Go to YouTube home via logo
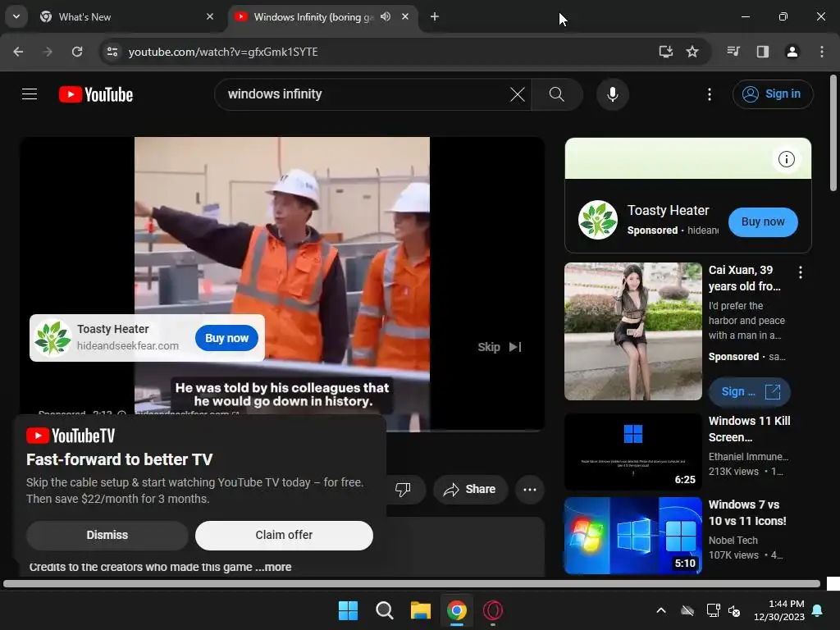The height and width of the screenshot is (630, 840). (96, 94)
